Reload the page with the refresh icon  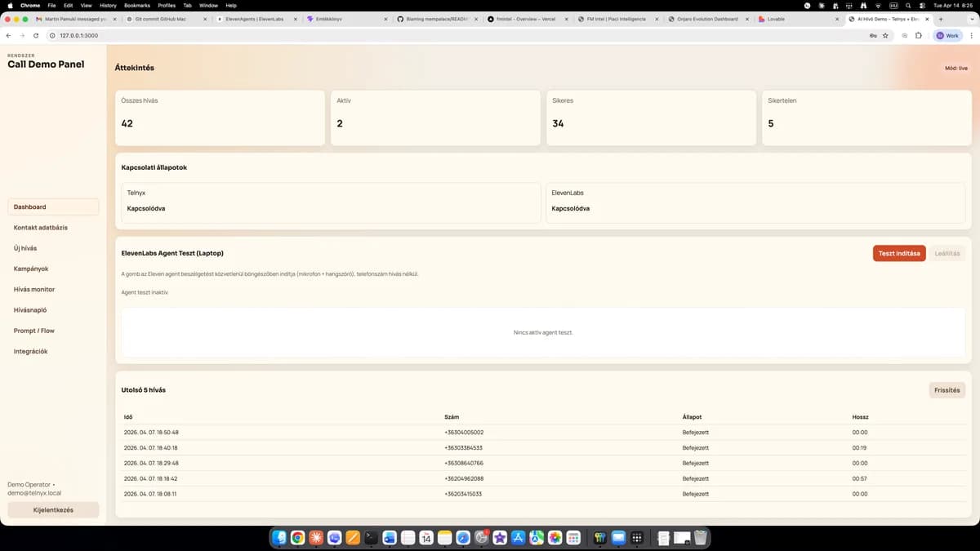(36, 36)
